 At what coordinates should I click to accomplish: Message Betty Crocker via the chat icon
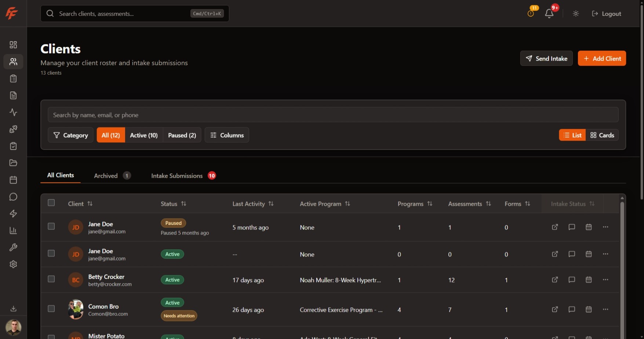tap(571, 280)
